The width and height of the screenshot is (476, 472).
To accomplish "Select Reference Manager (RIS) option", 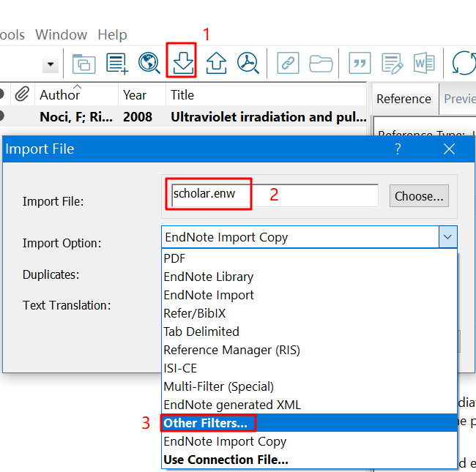I will coord(309,350).
